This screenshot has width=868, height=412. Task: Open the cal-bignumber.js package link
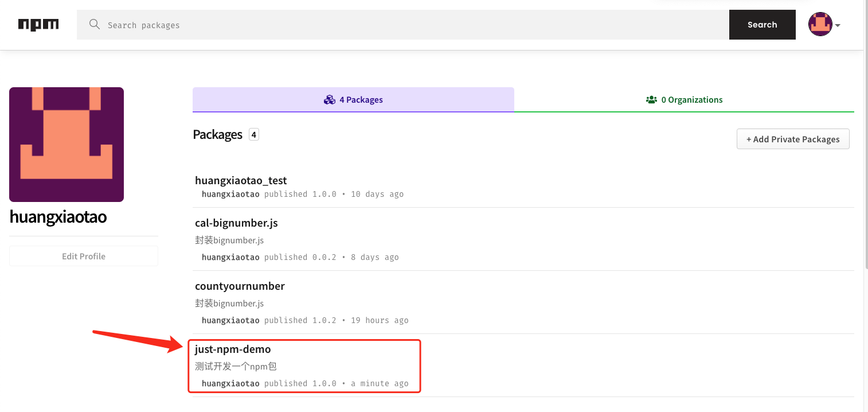(236, 223)
